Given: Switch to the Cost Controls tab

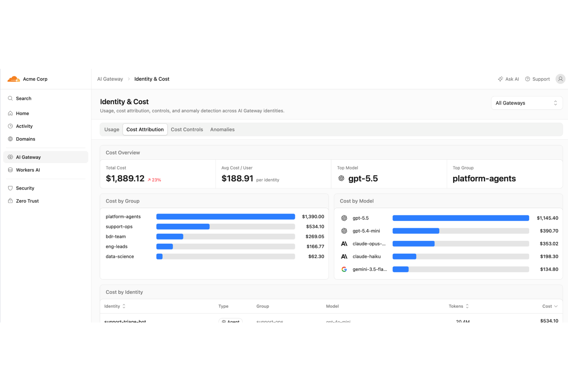Looking at the screenshot, I should click(187, 129).
